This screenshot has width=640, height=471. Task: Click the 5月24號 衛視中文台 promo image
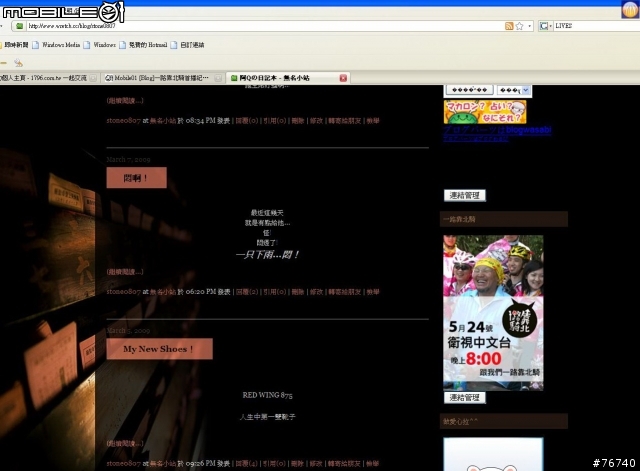point(493,313)
